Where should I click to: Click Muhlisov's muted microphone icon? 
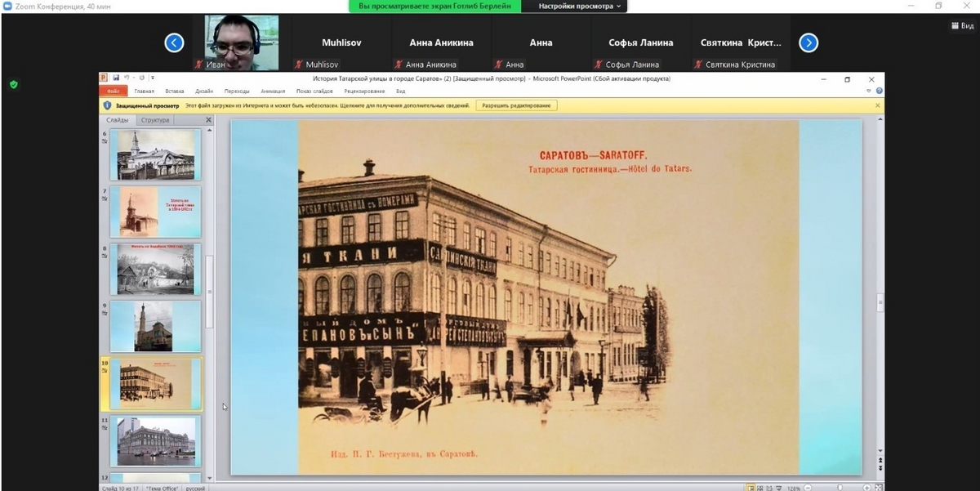(x=299, y=65)
